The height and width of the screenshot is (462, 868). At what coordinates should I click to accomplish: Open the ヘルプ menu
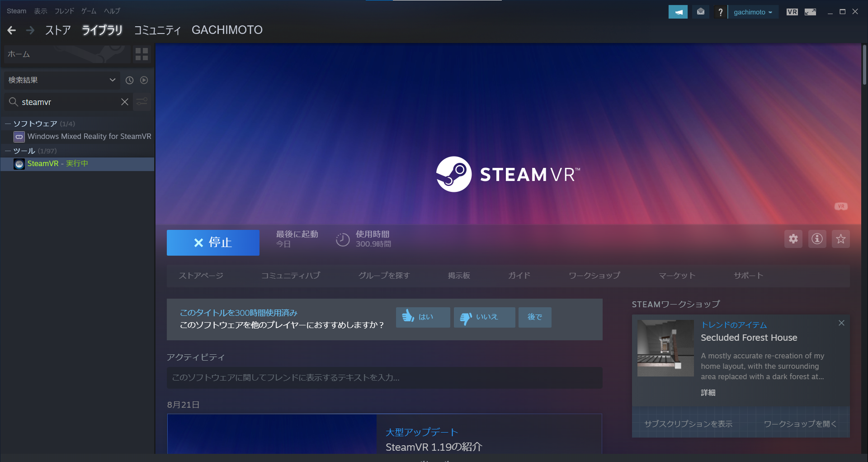112,11
